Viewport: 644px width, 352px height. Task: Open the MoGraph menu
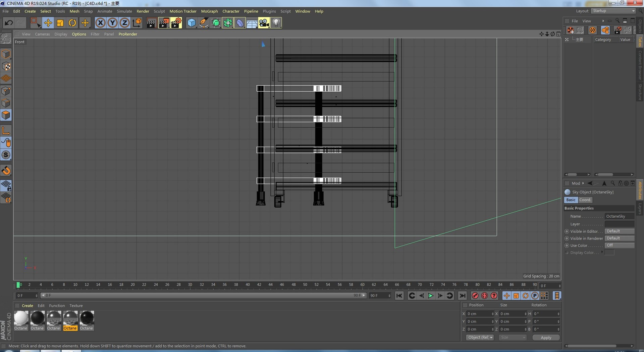click(x=209, y=11)
